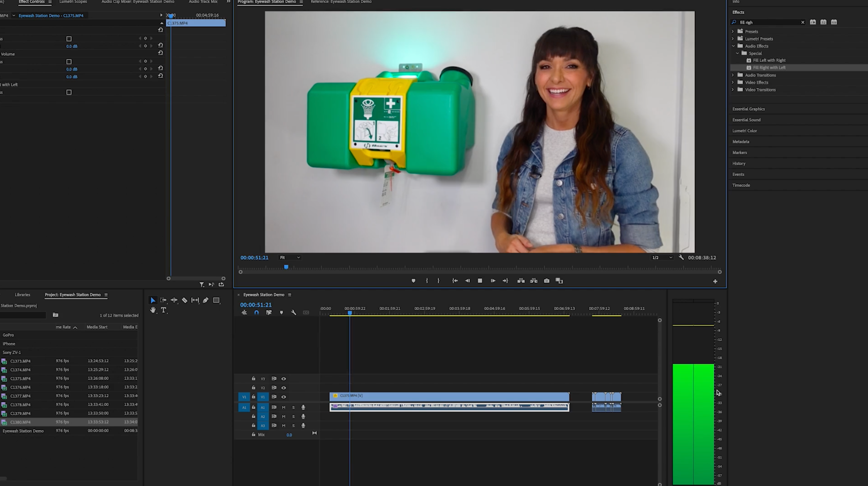Image resolution: width=868 pixels, height=486 pixels.
Task: Click the Export Frame camera icon
Action: (547, 281)
